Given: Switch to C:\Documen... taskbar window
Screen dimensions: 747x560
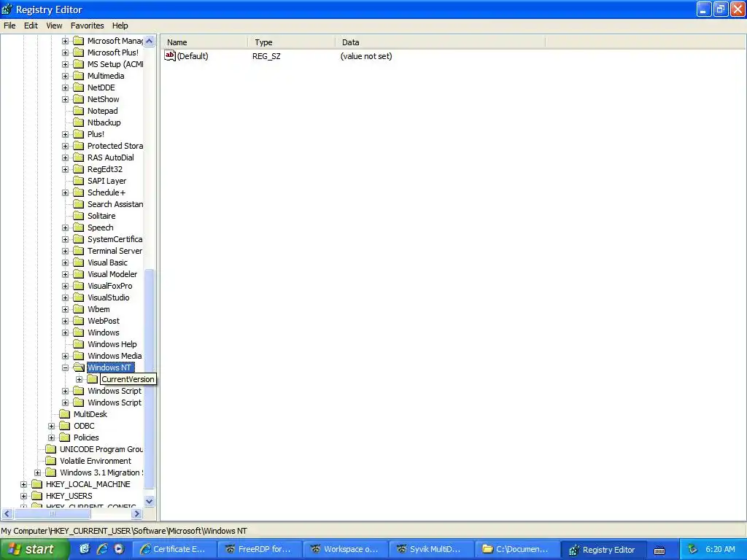Looking at the screenshot, I should 516,549.
